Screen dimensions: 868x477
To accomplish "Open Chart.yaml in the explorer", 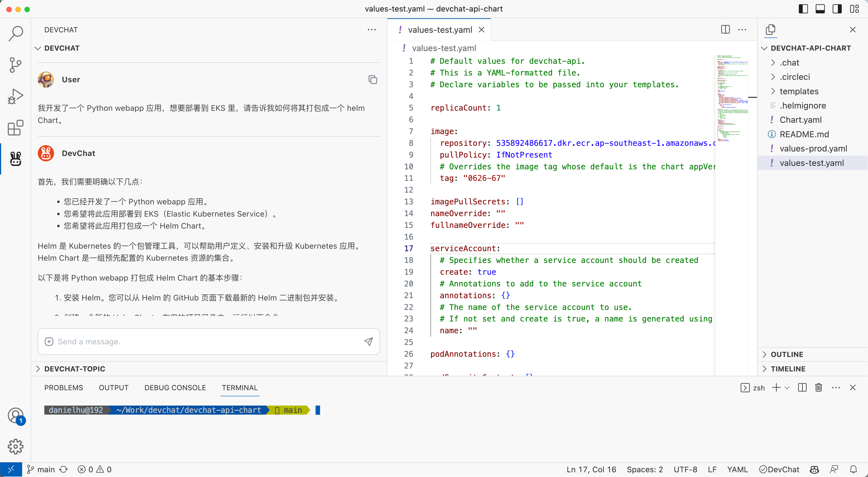I will pos(800,120).
